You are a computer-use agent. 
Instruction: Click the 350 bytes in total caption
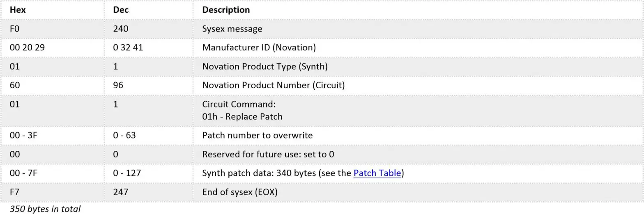pos(45,209)
